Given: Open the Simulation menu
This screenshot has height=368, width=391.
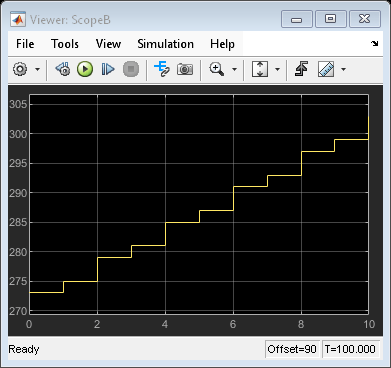Looking at the screenshot, I should click(166, 44).
